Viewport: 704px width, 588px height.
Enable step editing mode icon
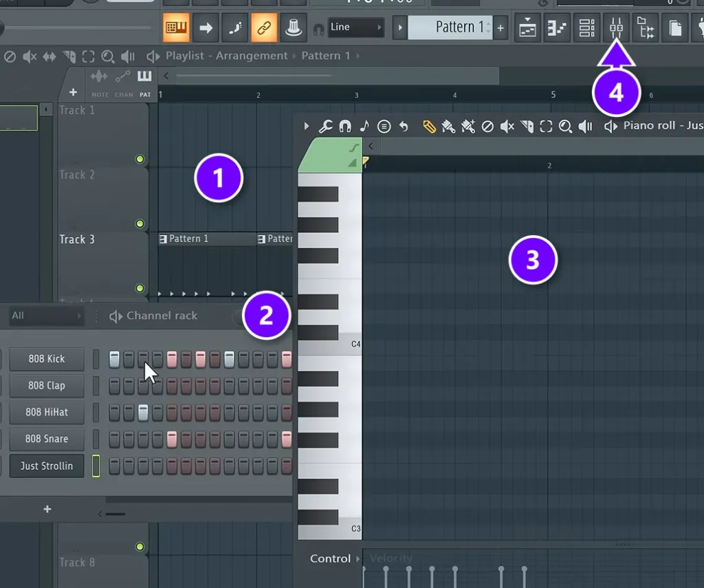235,28
